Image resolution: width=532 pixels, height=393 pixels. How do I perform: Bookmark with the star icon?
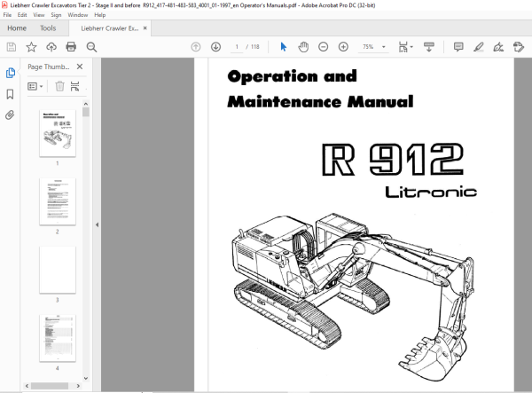(x=31, y=47)
